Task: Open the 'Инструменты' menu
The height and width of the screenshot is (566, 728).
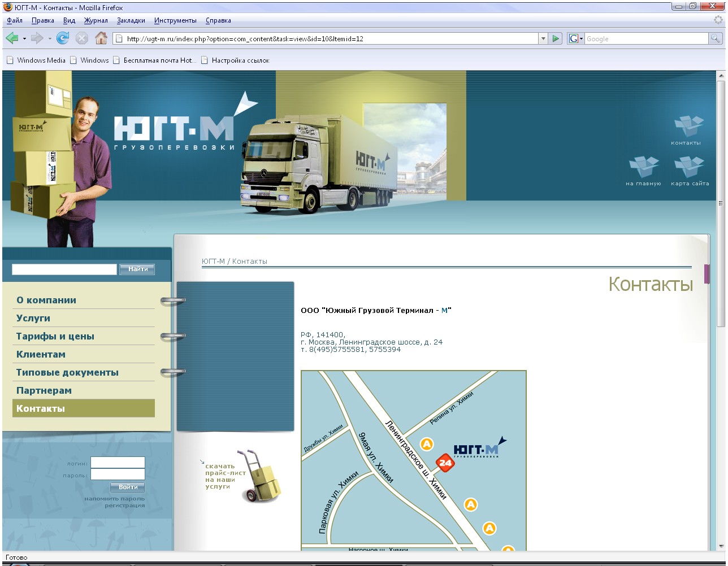Action: click(x=175, y=20)
